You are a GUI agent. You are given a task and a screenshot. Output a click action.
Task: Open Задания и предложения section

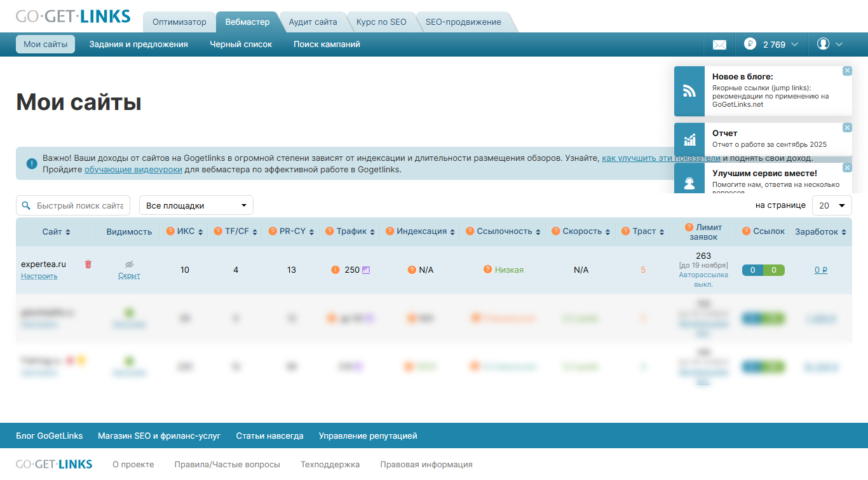[x=139, y=45]
